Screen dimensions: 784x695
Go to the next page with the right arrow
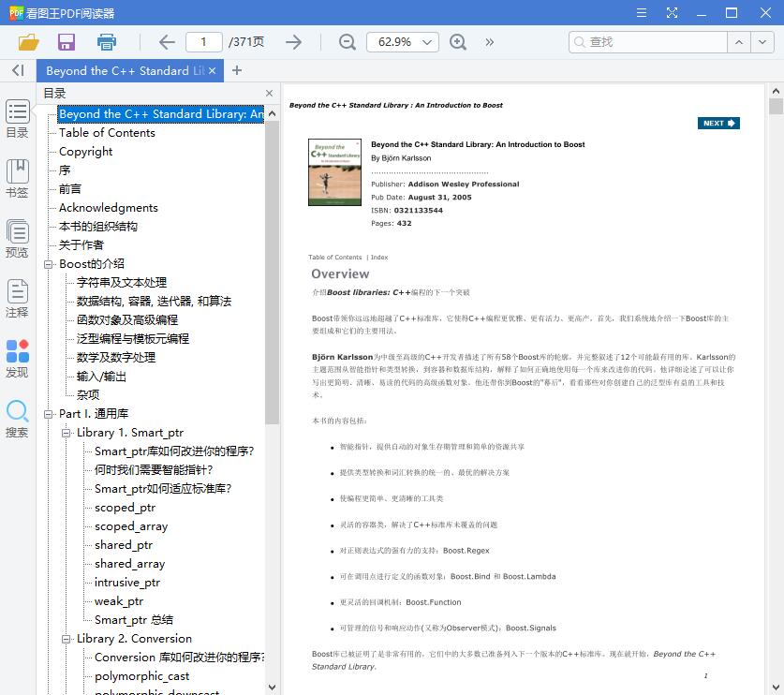tap(293, 42)
